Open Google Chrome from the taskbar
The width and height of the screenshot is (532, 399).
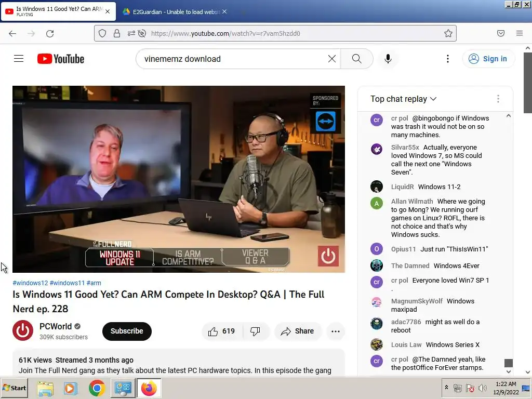pyautogui.click(x=97, y=388)
